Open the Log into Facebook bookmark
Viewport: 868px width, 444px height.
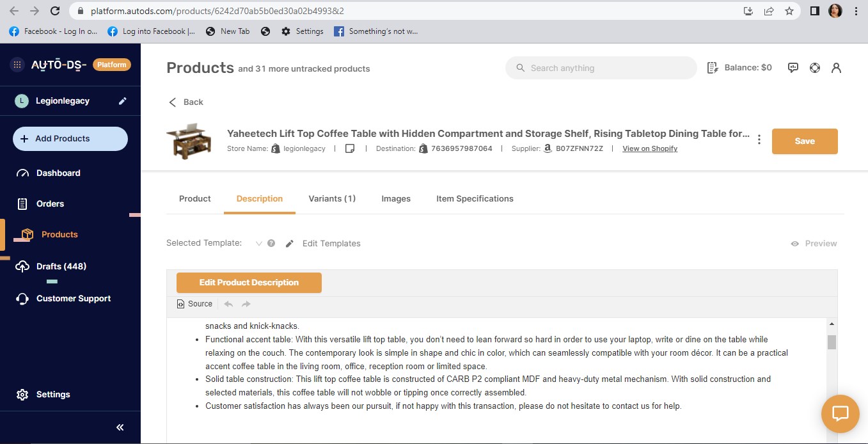coord(152,31)
